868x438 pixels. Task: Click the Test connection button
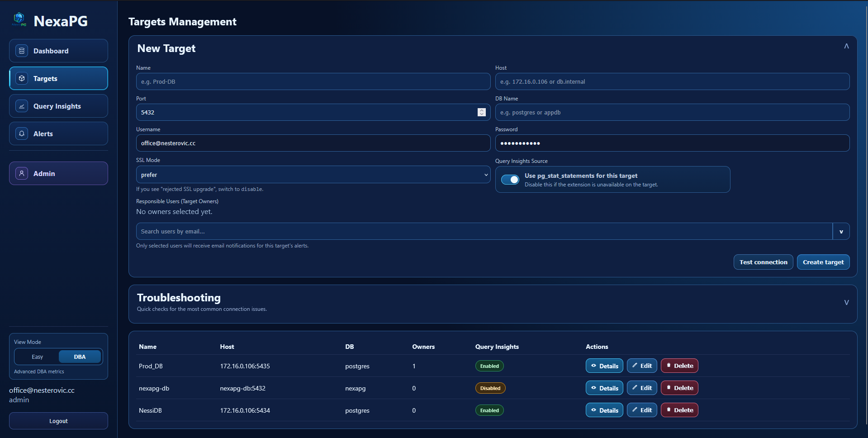(x=763, y=262)
